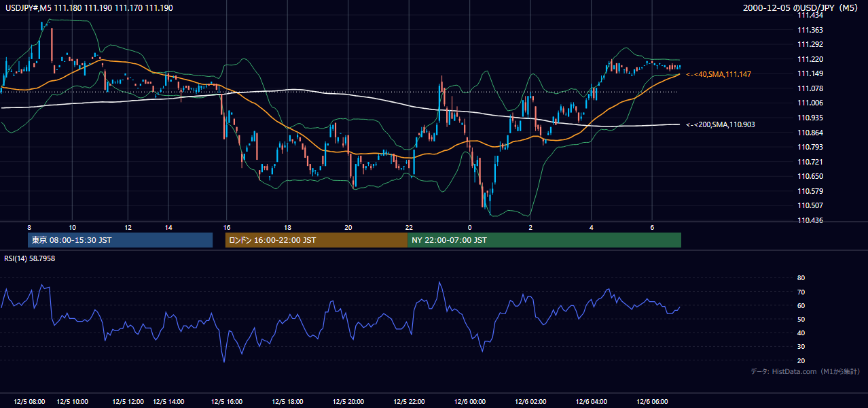Click the white 200 SMA 110.903 label
The image size is (868, 408).
[721, 125]
